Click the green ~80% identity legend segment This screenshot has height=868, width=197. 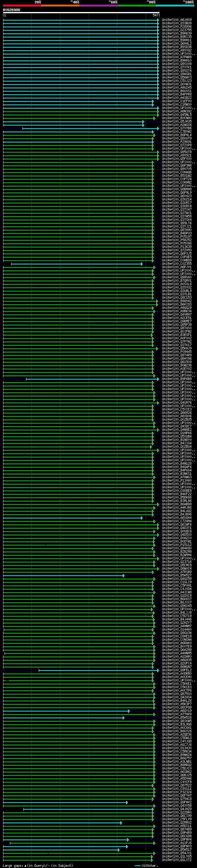click(137, 6)
